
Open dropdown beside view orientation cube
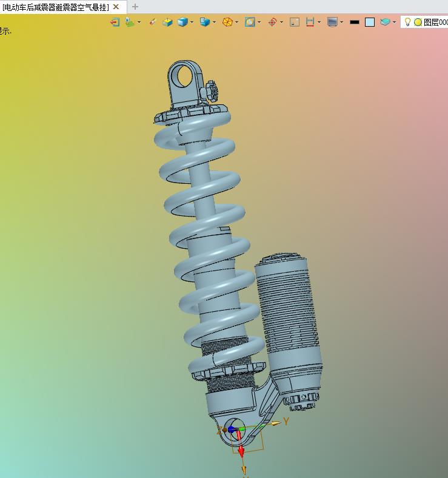(214, 22)
